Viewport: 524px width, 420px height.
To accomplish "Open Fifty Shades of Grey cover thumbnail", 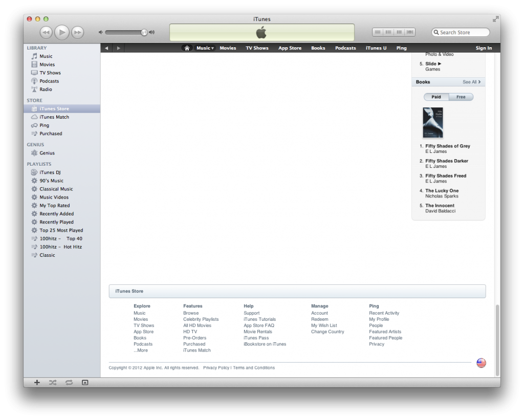I will coord(433,123).
